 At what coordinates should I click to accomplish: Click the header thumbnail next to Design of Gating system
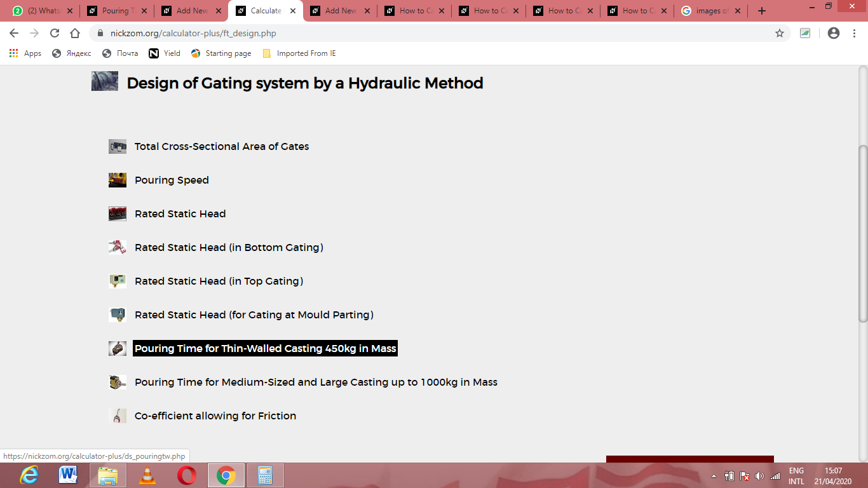coord(105,81)
